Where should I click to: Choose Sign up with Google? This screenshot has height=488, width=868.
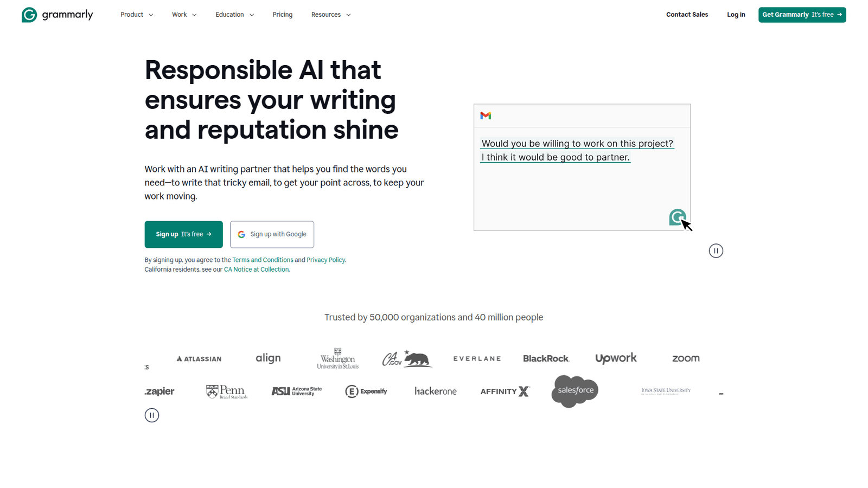[x=272, y=234]
